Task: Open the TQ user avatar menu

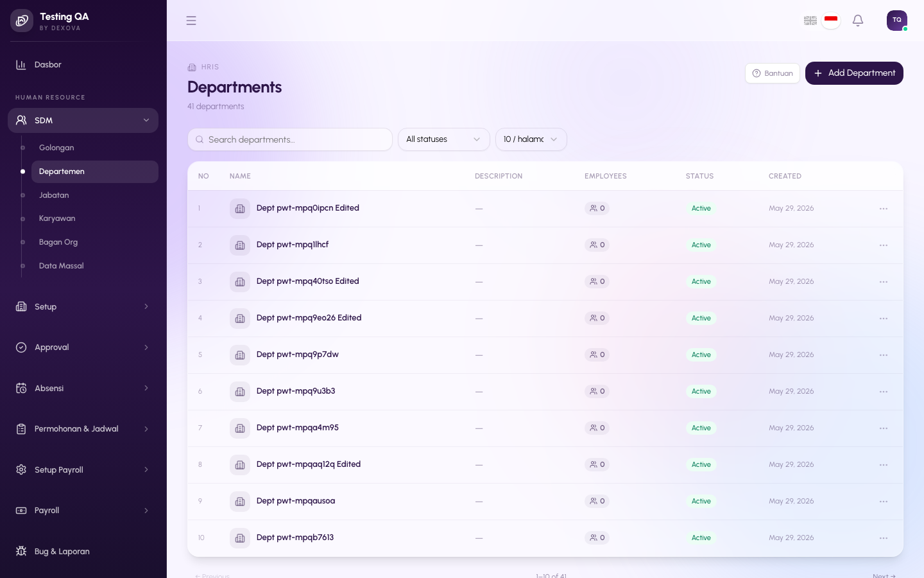Action: pyautogui.click(x=897, y=21)
